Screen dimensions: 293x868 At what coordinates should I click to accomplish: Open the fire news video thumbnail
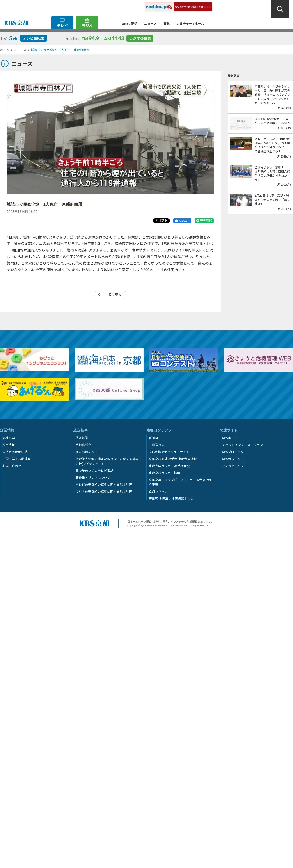[x=110, y=136]
